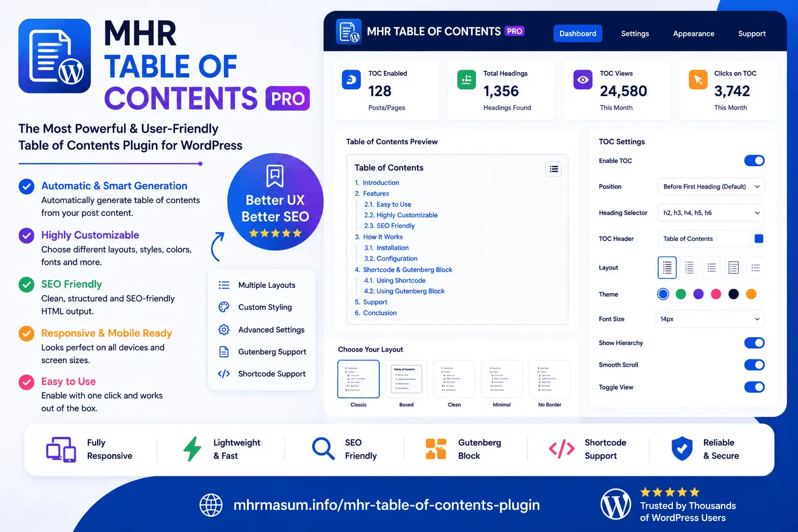Open the Support tab
Viewport: 798px width, 532px height.
point(752,33)
